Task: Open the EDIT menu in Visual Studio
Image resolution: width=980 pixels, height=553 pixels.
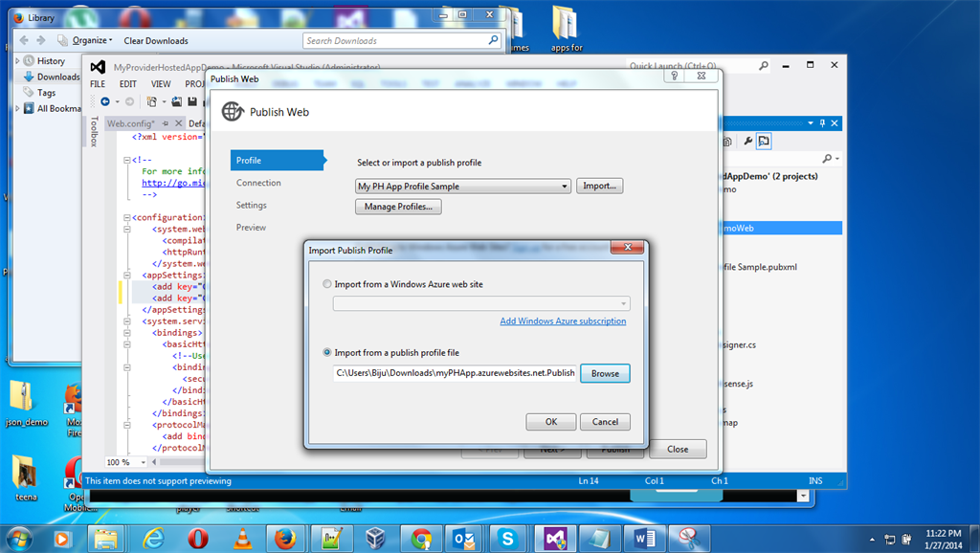Action: click(x=128, y=84)
